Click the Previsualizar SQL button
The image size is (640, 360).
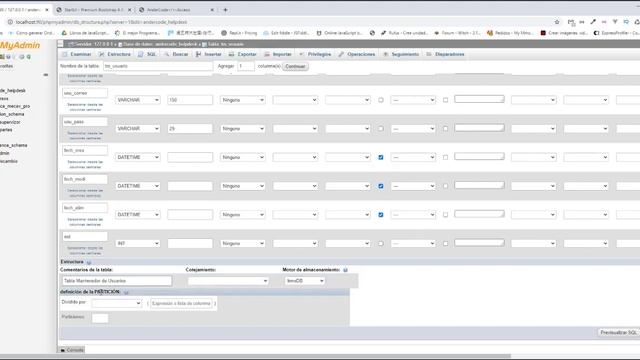click(619, 333)
